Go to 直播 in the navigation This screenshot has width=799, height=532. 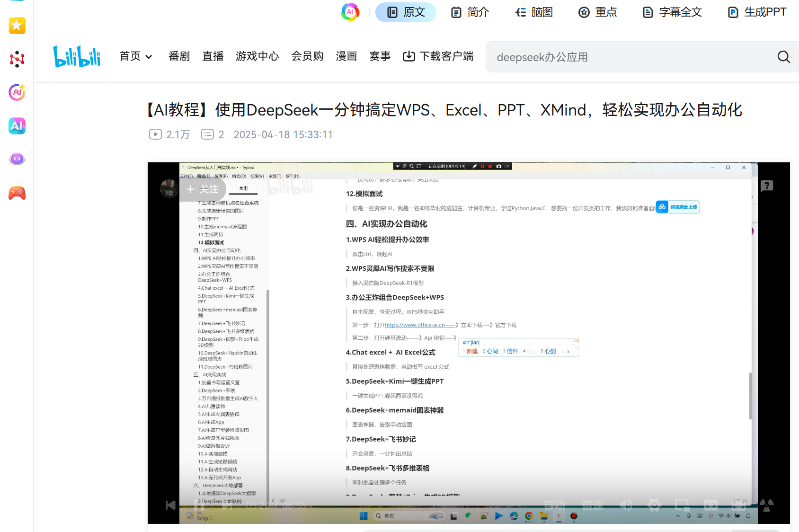[x=213, y=56]
